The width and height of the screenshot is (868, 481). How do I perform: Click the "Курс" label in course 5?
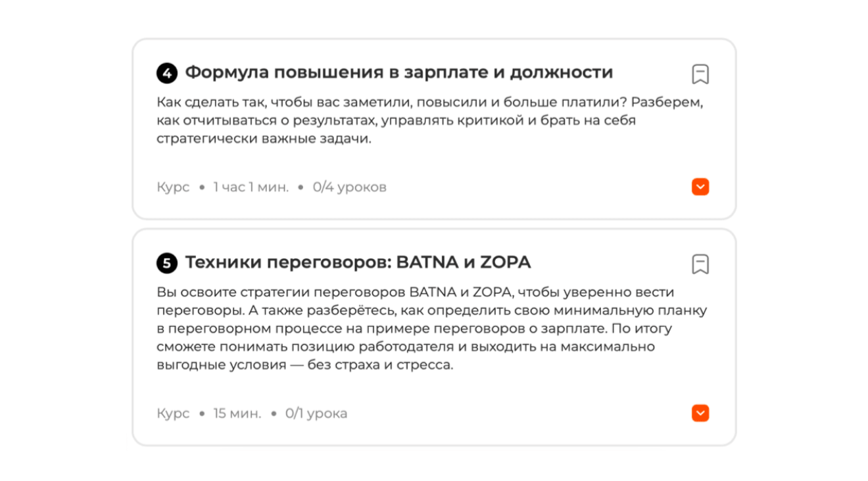173,414
